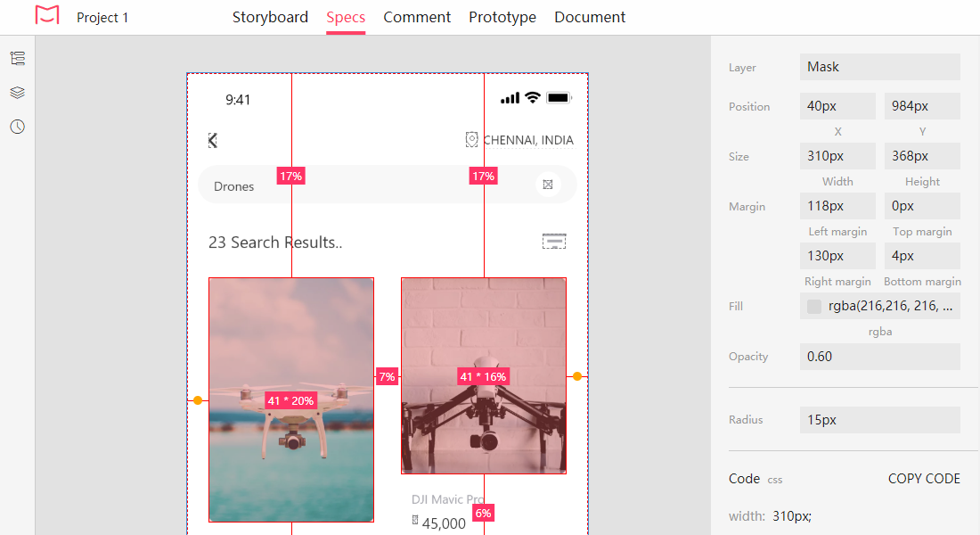
Task: Click the css label beside Code
Action: tap(775, 480)
